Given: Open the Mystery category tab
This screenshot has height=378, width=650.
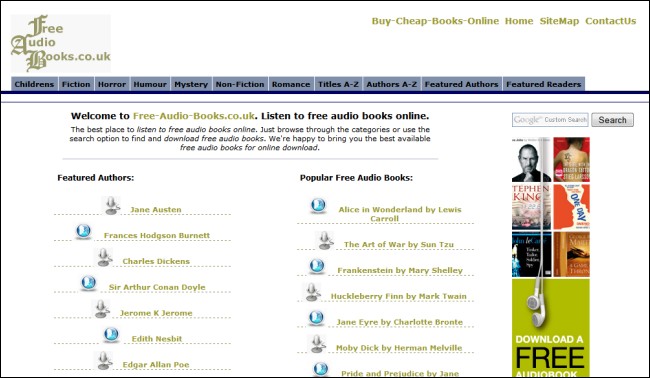Looking at the screenshot, I should coord(191,84).
